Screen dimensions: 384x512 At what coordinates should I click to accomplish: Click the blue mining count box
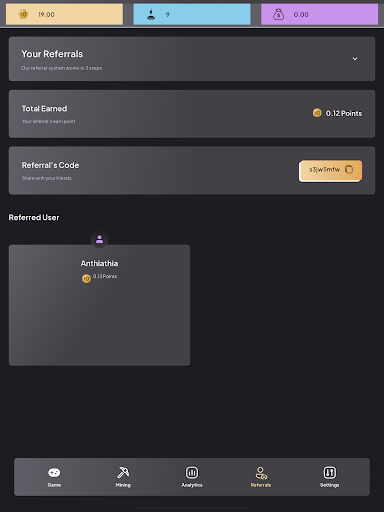click(x=192, y=14)
